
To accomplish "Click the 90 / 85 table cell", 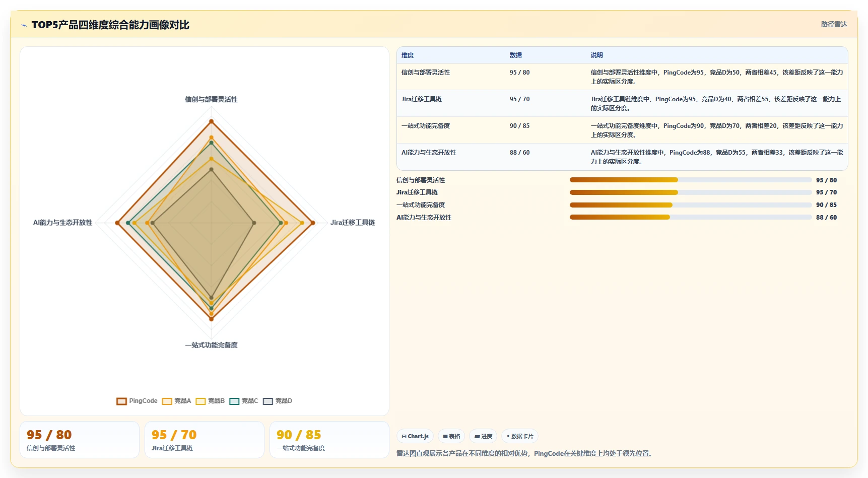I will [519, 126].
